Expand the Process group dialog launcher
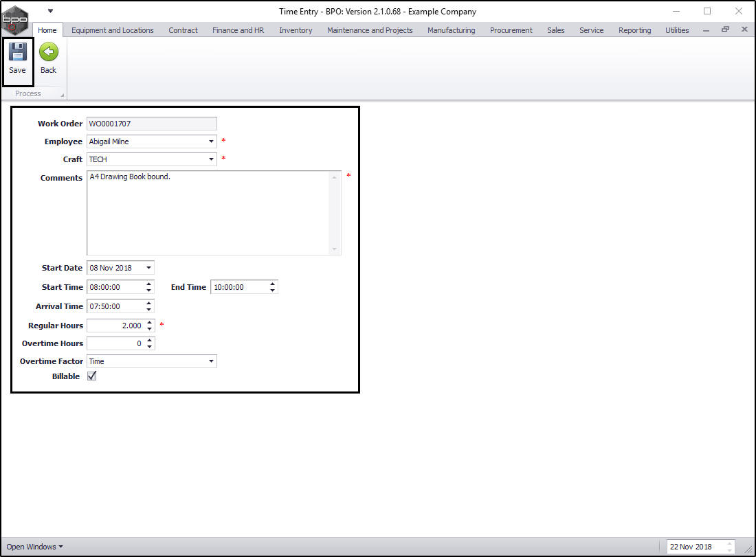This screenshot has width=756, height=557. [x=62, y=95]
